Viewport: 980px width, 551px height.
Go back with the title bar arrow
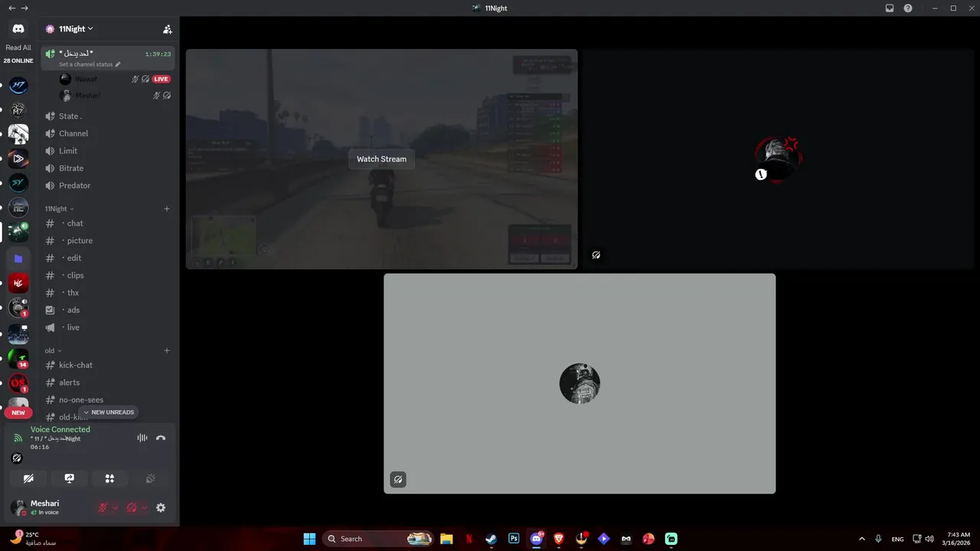[x=11, y=8]
